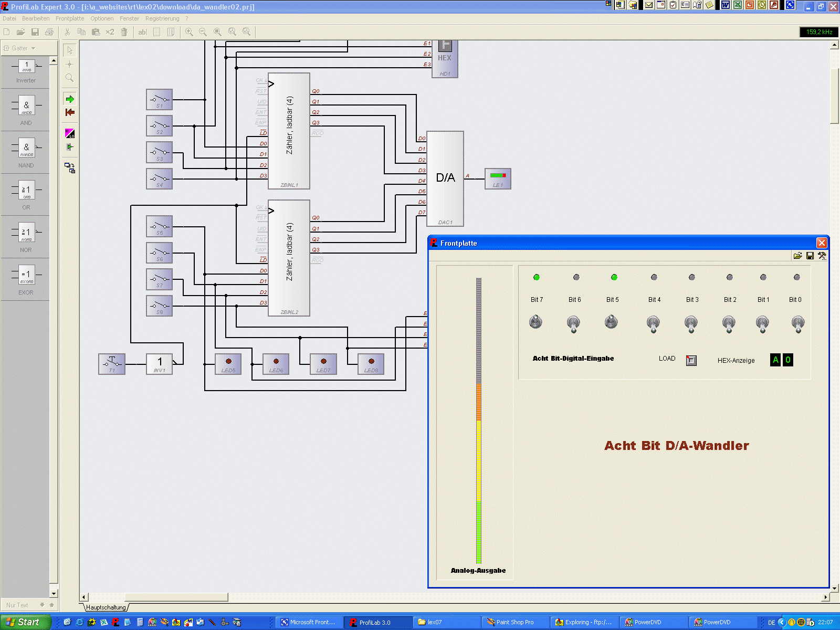This screenshot has width=840, height=630.
Task: Click the Analog-Ausgabe bar graph
Action: click(x=479, y=421)
